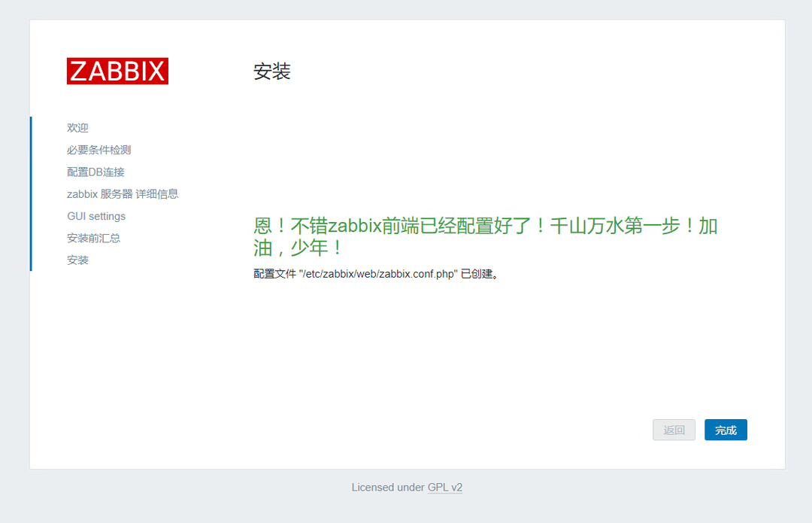Image resolution: width=812 pixels, height=523 pixels.
Task: Click the 返回 (Back) button
Action: 674,430
